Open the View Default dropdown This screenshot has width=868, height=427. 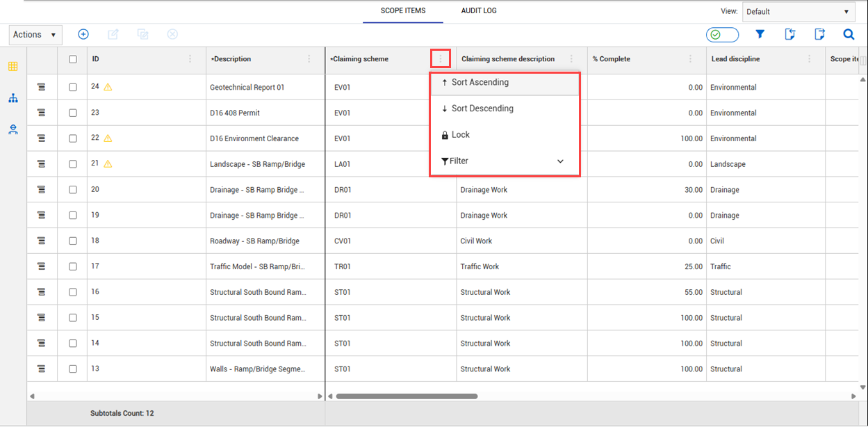tap(799, 12)
